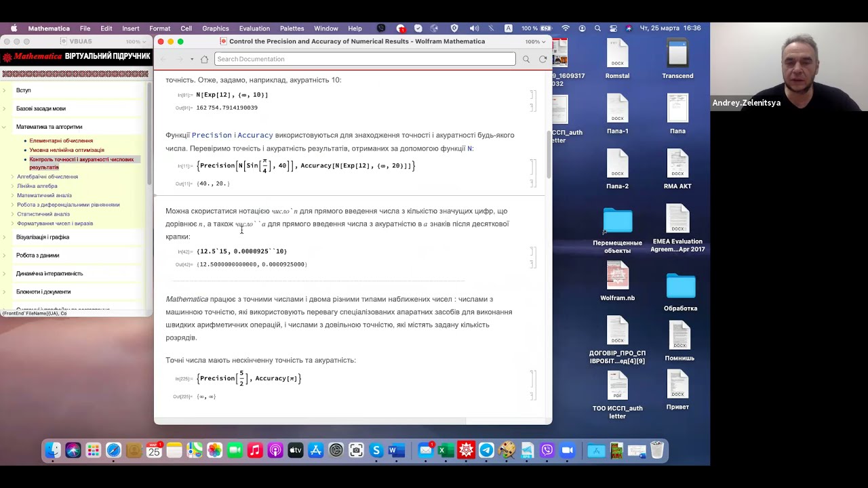
Task: Open the Insert menu
Action: point(131,28)
